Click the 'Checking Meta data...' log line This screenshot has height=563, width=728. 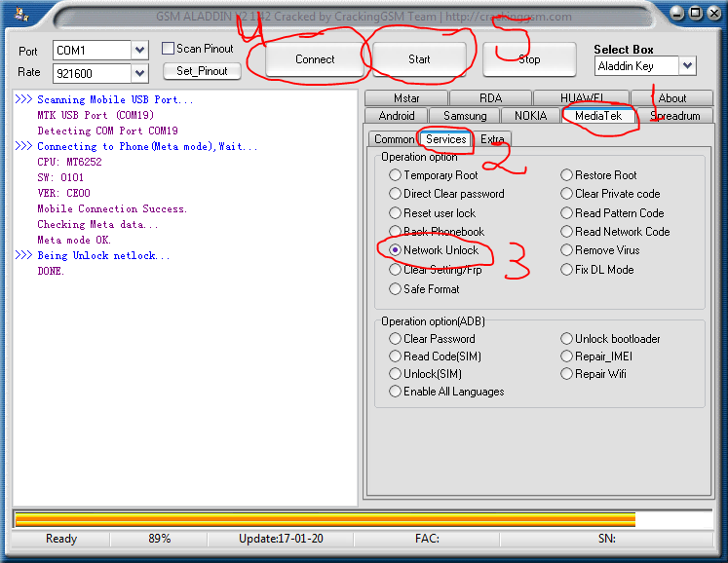[x=97, y=225]
